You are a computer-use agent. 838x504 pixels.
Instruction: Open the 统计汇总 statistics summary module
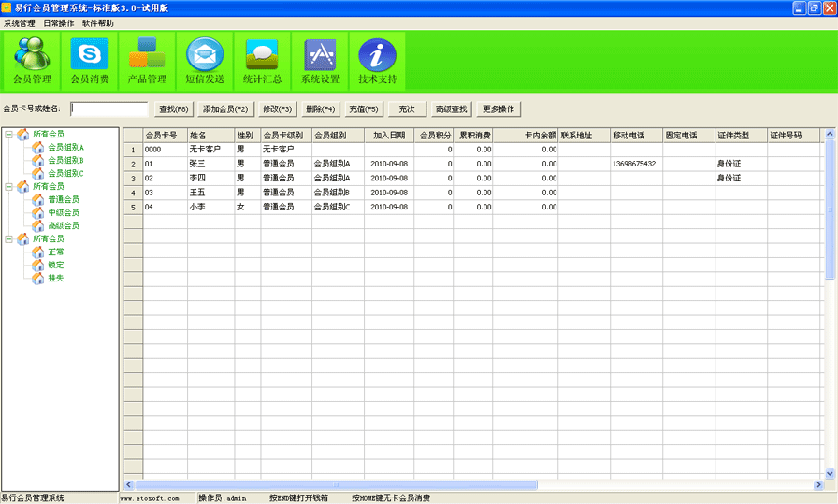coord(262,61)
